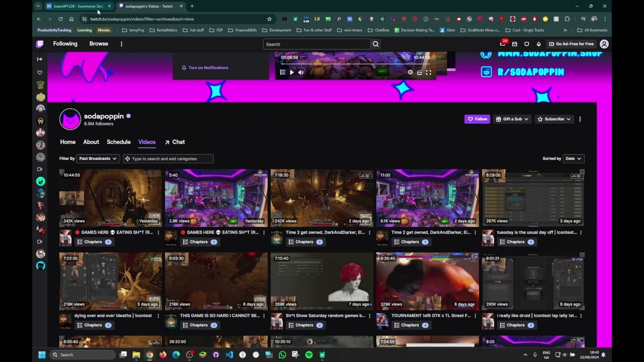Follow sodapoppin channel
The image size is (644, 362).
tap(477, 119)
